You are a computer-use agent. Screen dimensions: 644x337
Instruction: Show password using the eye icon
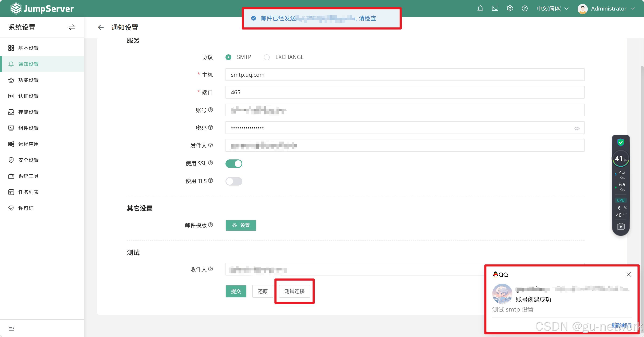[x=577, y=128]
